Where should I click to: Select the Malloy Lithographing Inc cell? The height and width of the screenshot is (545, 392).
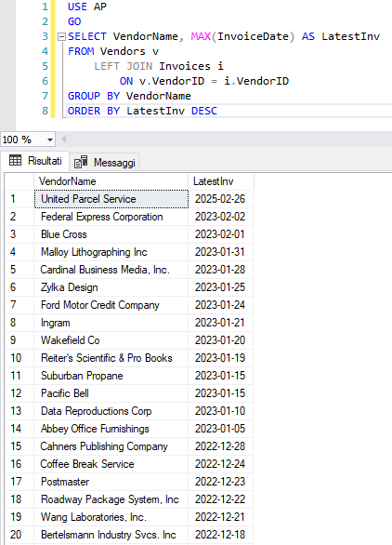(111, 252)
